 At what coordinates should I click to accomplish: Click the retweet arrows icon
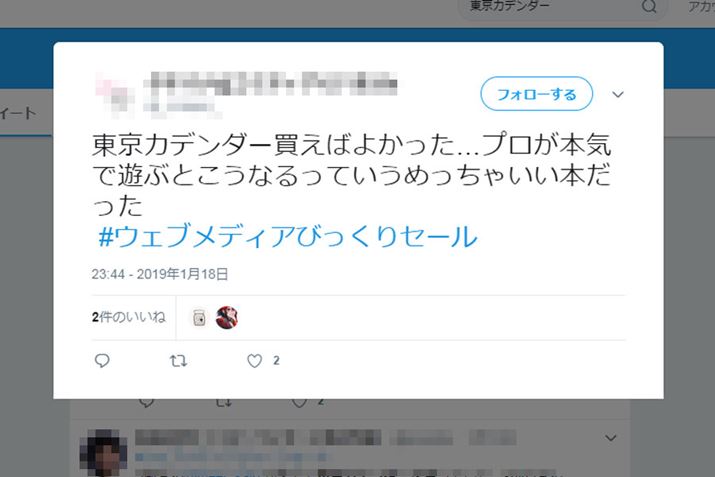[178, 361]
